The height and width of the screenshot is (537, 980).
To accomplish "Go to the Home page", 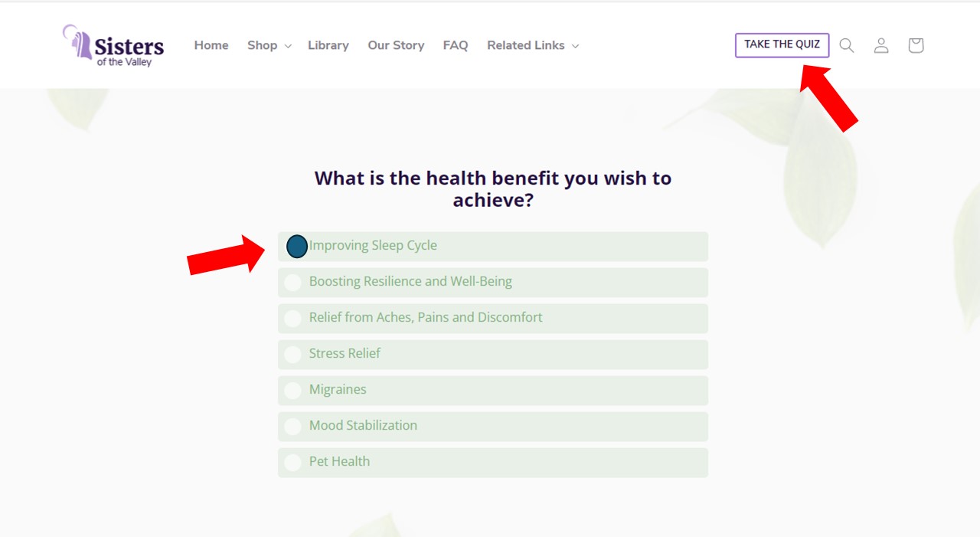I will point(211,45).
